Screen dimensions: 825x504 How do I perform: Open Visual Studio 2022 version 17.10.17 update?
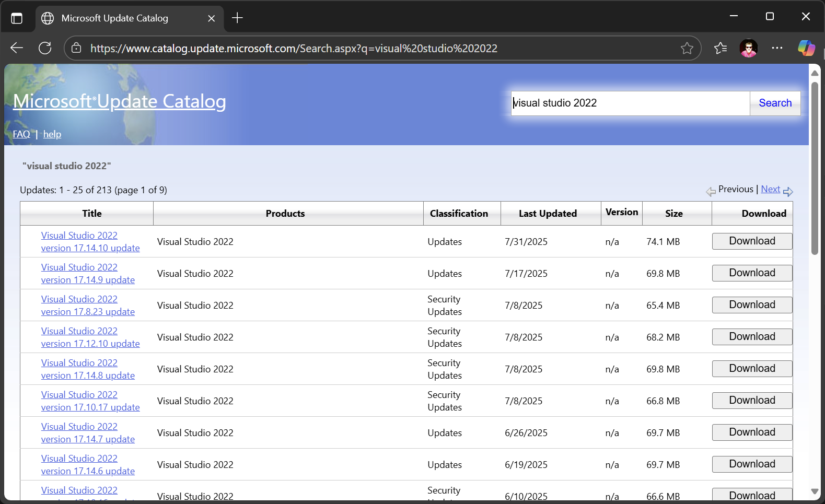pyautogui.click(x=90, y=401)
